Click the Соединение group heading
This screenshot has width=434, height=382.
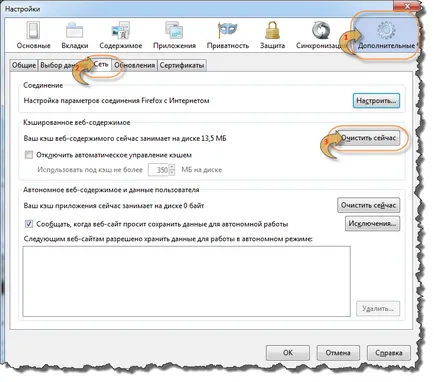(x=43, y=85)
